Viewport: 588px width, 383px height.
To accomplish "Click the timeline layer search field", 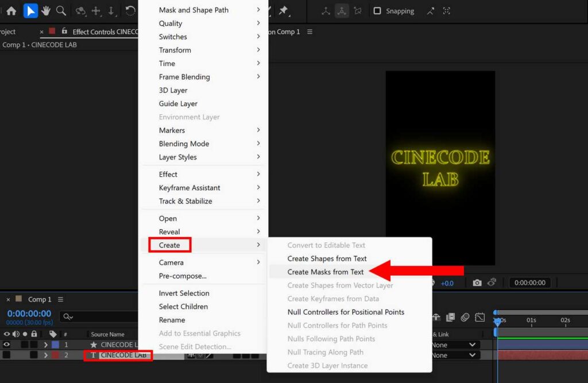I will (99, 317).
